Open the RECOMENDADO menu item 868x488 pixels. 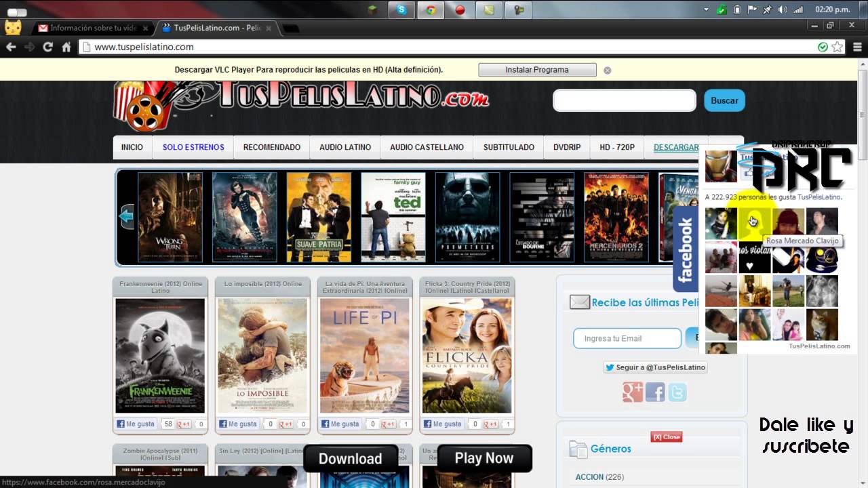click(272, 147)
